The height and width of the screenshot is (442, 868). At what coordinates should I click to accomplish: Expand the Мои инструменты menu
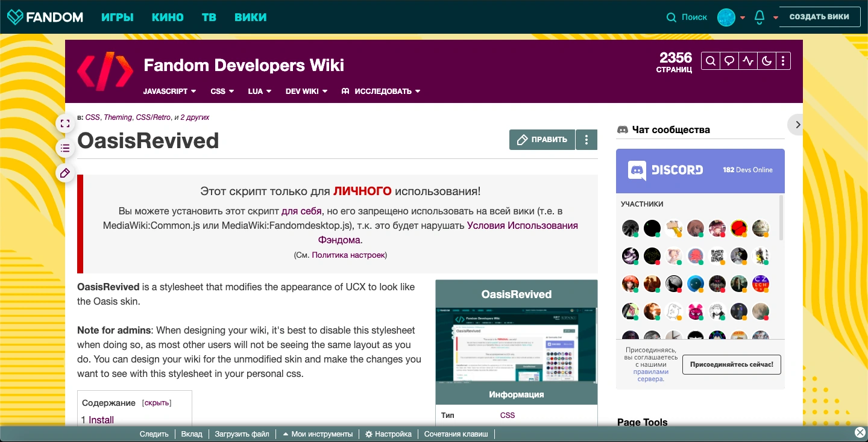tap(317, 434)
